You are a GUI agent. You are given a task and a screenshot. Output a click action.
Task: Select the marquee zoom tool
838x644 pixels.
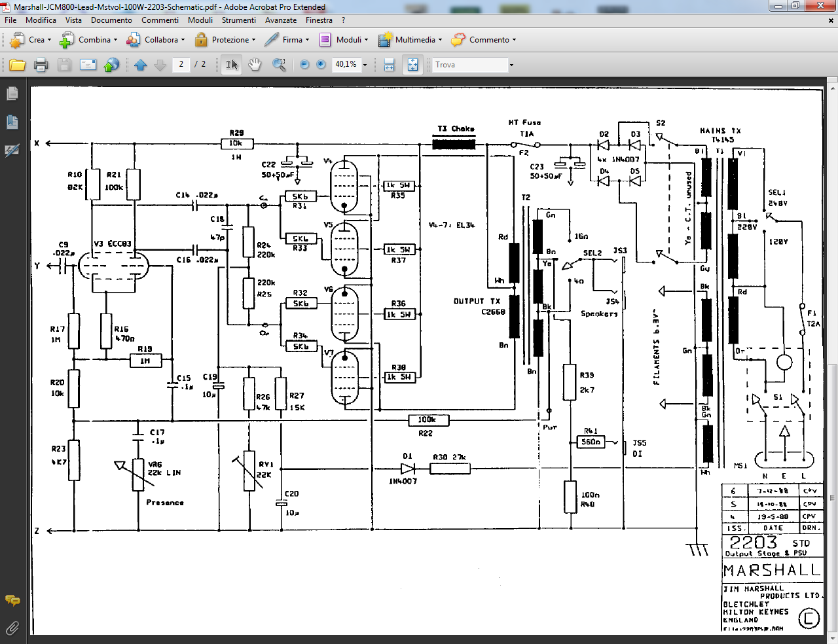pos(279,65)
